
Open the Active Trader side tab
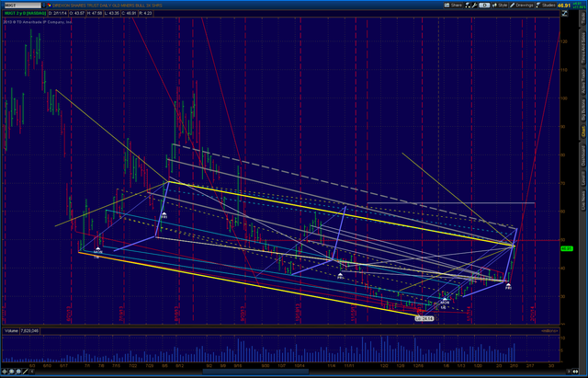click(x=583, y=82)
